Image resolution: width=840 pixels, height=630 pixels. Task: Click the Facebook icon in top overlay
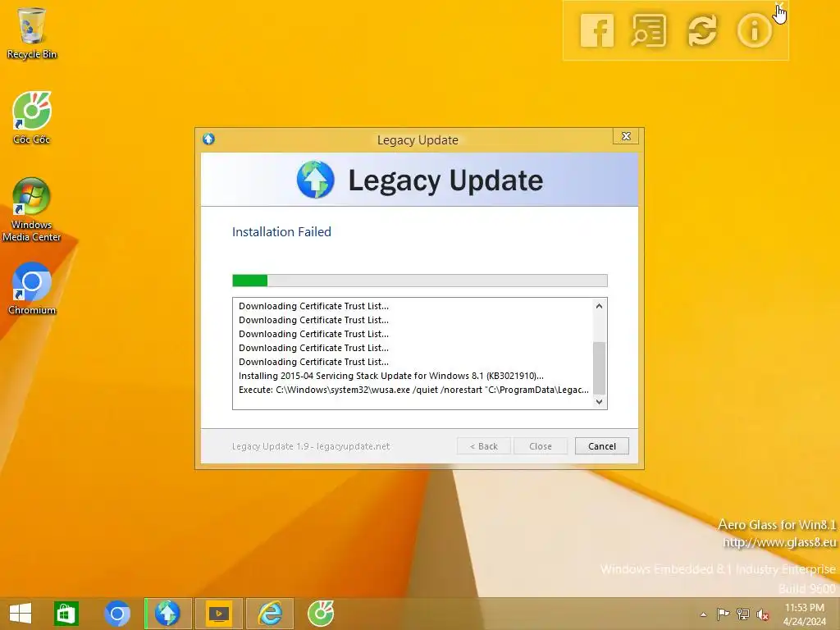click(597, 30)
